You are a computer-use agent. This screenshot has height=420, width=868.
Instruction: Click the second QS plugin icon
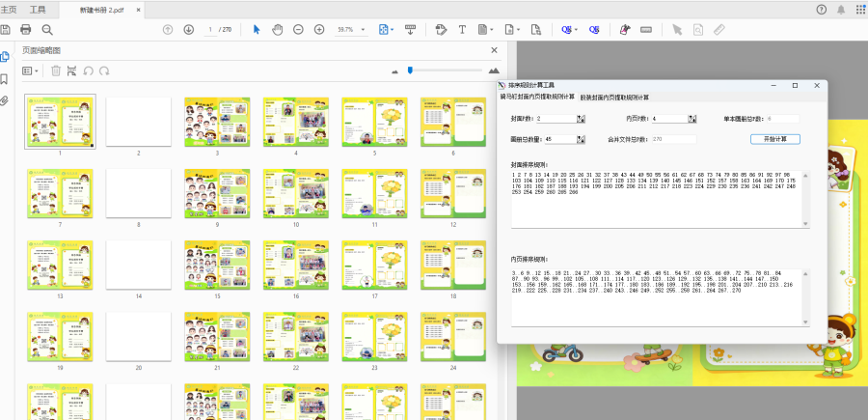[x=594, y=29]
